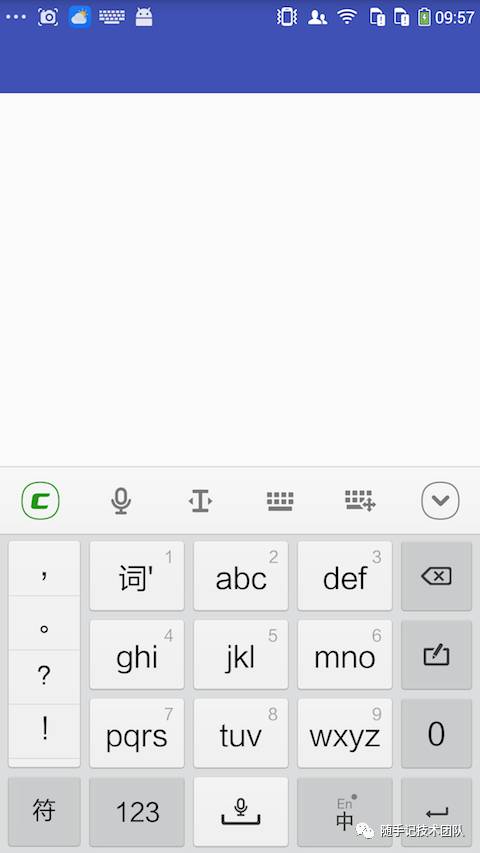The width and height of the screenshot is (480, 853).
Task: Collapse the keyboard with the down chevron
Action: point(440,500)
